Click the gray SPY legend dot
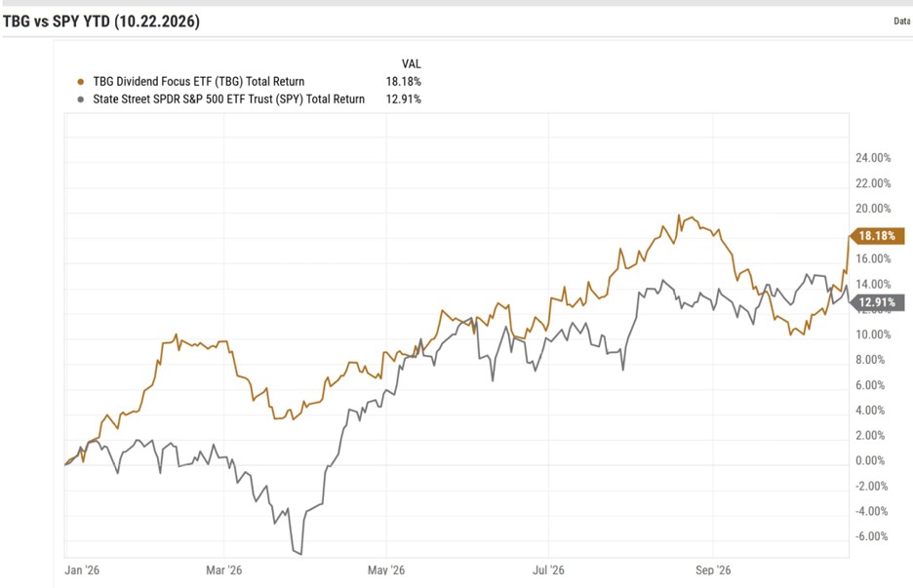Image resolution: width=913 pixels, height=588 pixels. (80, 99)
